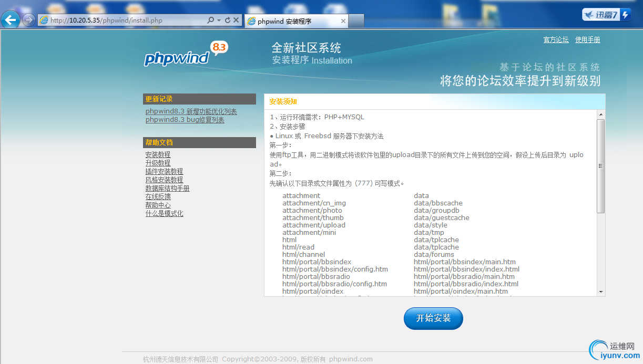The width and height of the screenshot is (643, 364).
Task: Open the 使用手册 link
Action: pos(587,40)
